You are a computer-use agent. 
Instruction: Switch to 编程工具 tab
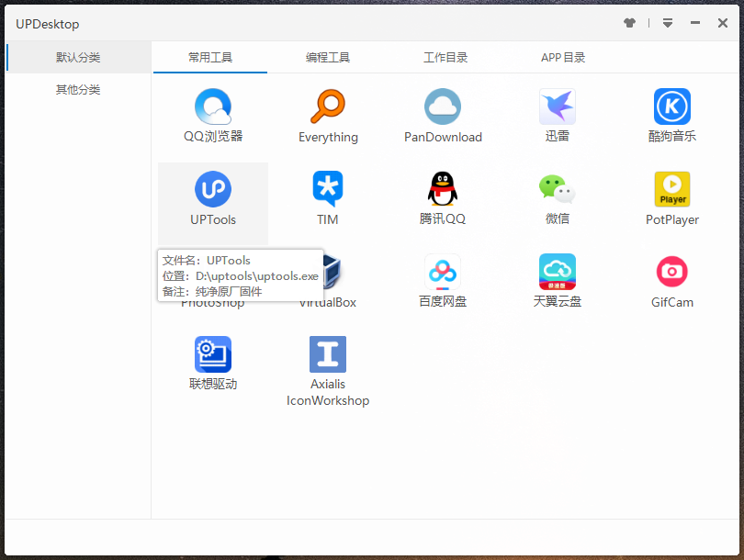(x=328, y=57)
